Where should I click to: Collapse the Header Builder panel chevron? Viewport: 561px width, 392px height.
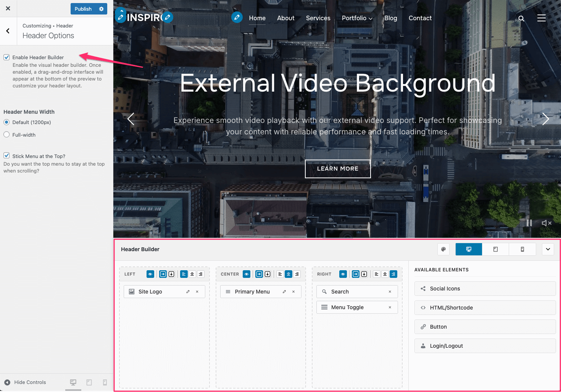click(548, 249)
